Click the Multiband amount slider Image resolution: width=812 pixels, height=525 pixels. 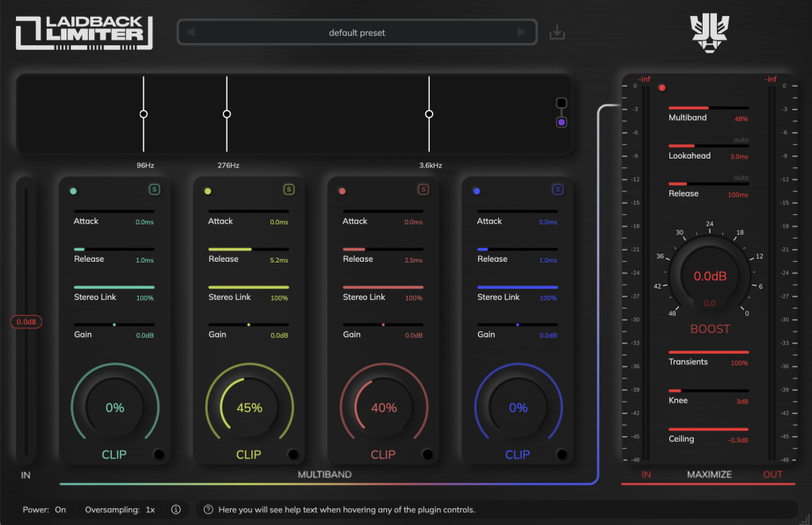708,107
